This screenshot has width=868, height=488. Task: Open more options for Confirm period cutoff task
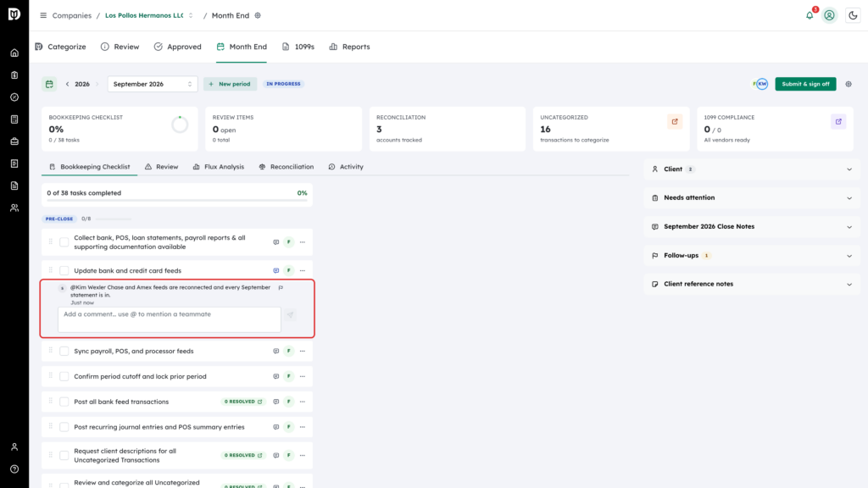[x=303, y=376]
